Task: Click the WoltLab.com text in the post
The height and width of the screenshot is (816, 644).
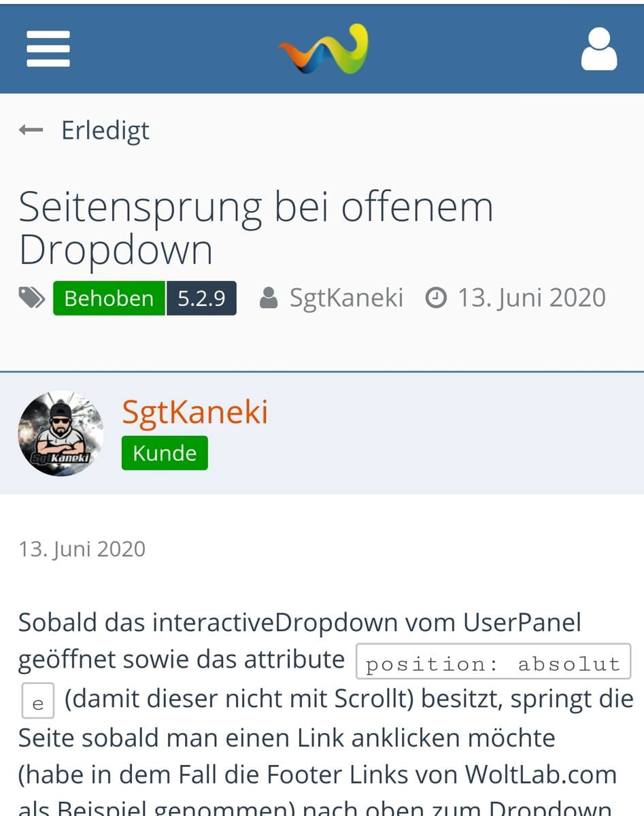Action: (541, 774)
